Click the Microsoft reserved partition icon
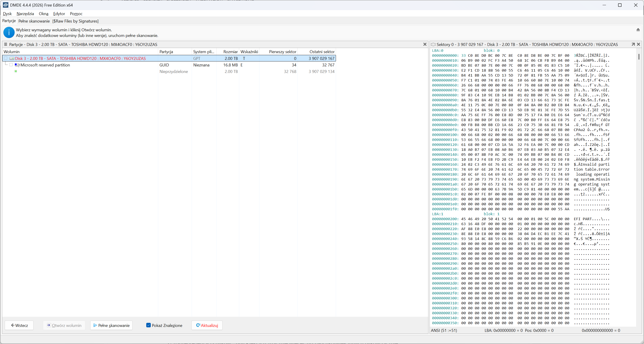The height and width of the screenshot is (344, 644). point(17,65)
